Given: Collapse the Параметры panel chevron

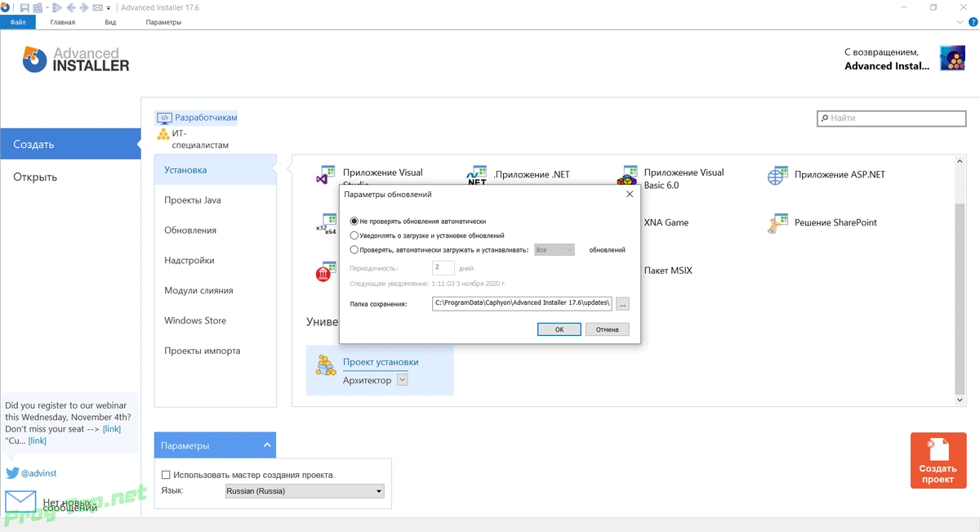Looking at the screenshot, I should pyautogui.click(x=266, y=445).
